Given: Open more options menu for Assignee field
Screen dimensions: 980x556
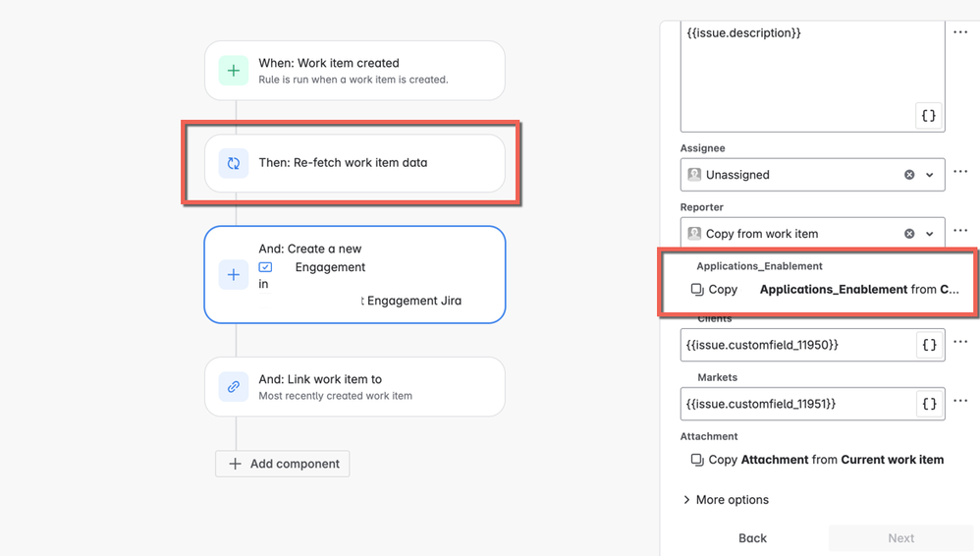Looking at the screenshot, I should (x=960, y=171).
